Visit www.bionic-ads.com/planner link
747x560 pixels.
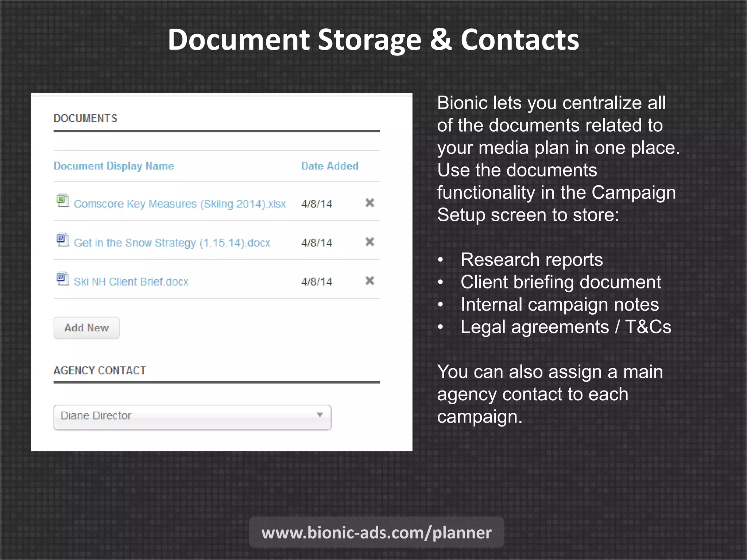point(376,533)
